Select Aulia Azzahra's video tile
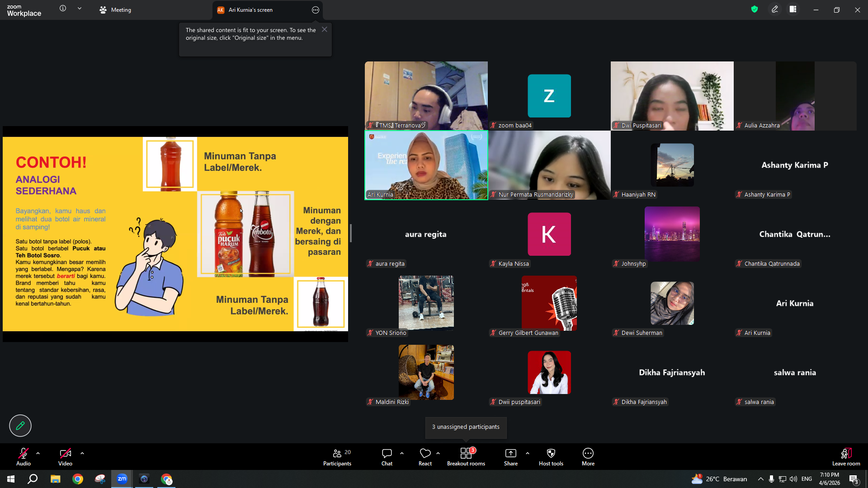The height and width of the screenshot is (488, 868). coord(795,96)
